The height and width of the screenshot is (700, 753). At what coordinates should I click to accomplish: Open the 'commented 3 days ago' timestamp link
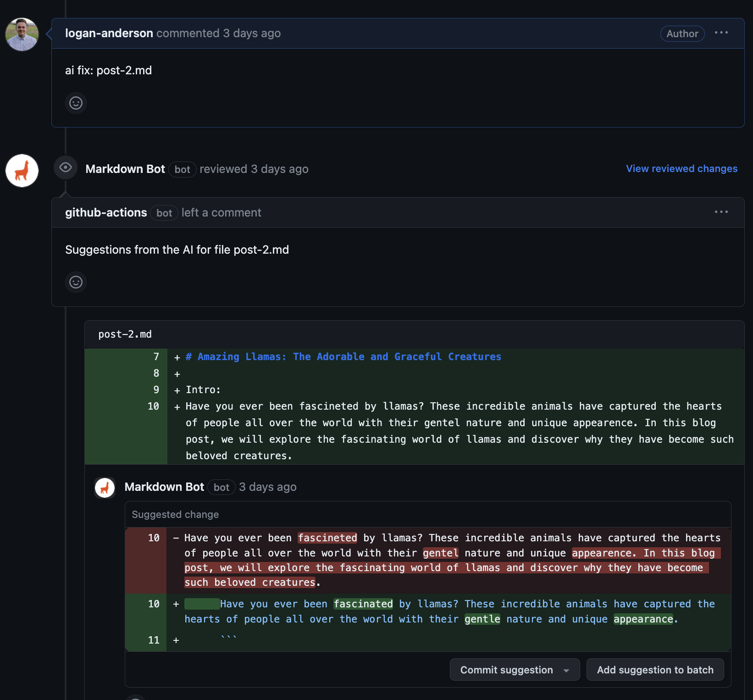click(x=219, y=33)
